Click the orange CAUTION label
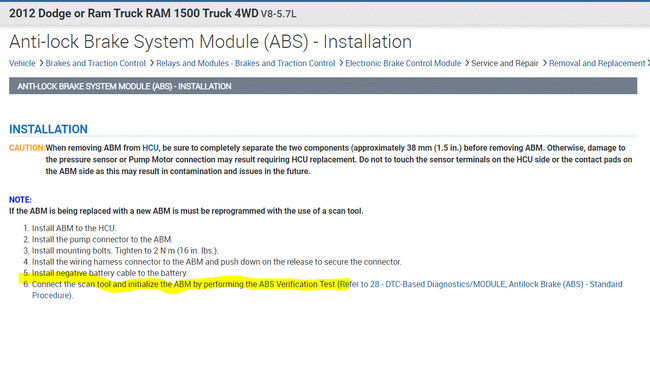 (27, 148)
